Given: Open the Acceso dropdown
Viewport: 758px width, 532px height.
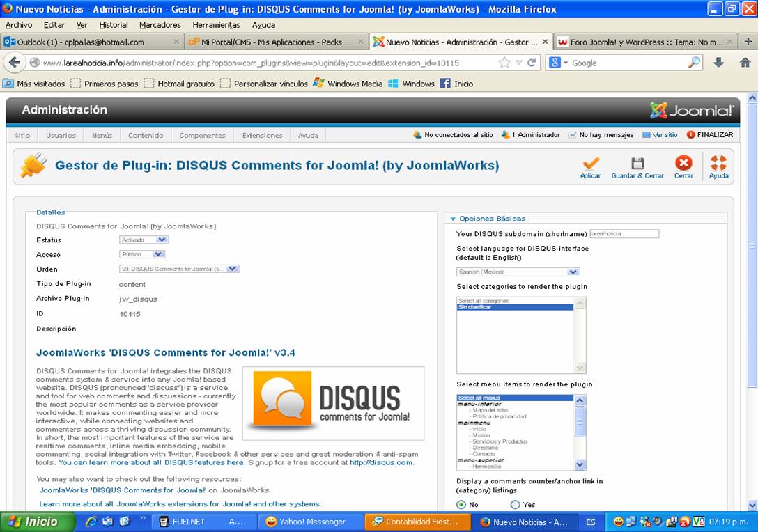Looking at the screenshot, I should (x=141, y=254).
